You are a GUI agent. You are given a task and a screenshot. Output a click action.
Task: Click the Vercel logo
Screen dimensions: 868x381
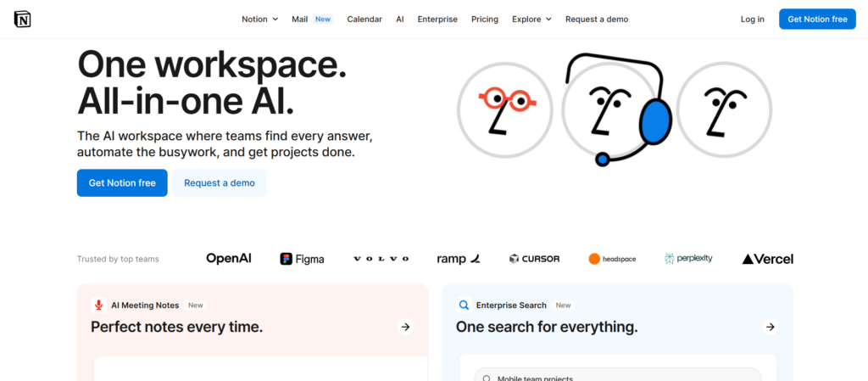[x=767, y=259]
